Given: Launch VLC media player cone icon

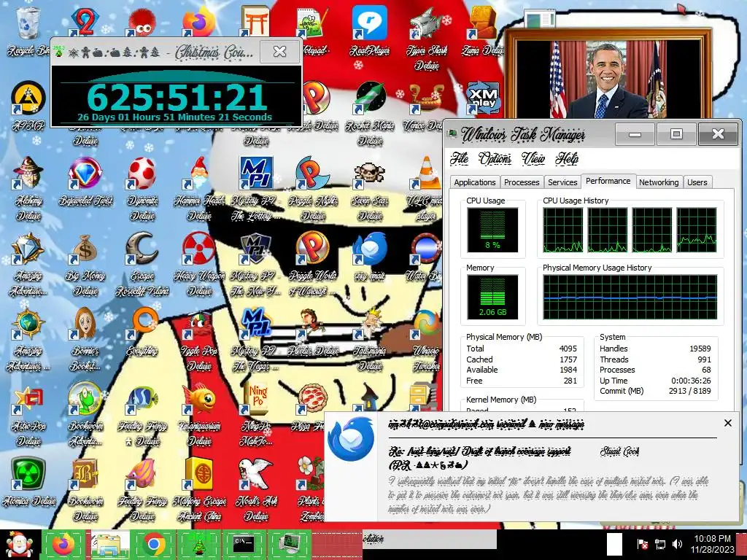Looking at the screenshot, I should point(427,174).
